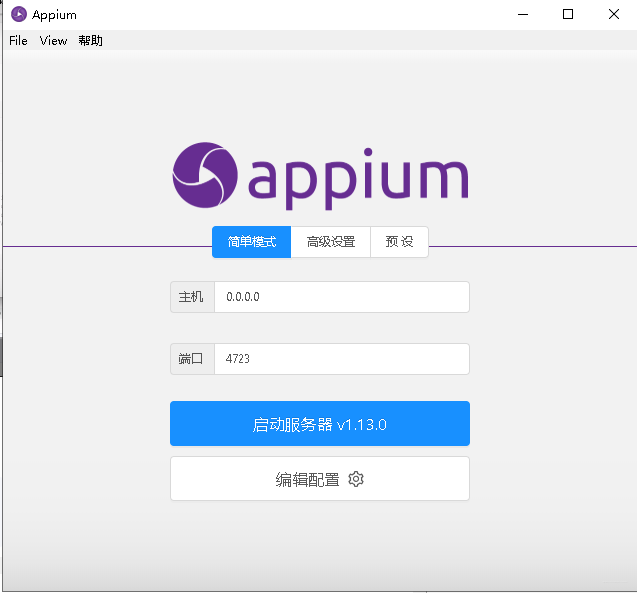Switch to the 高级设置 tab

pos(331,242)
